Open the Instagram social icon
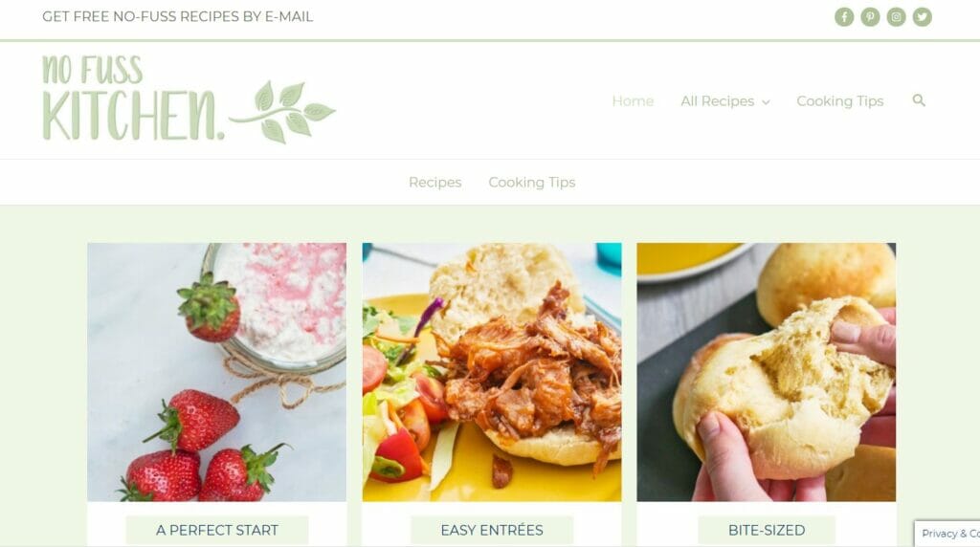This screenshot has width=980, height=547. [896, 17]
